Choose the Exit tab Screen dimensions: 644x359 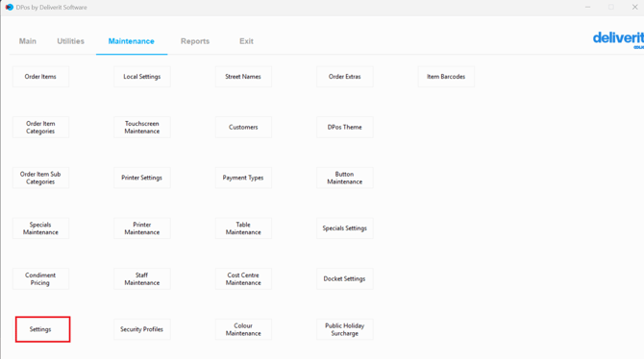tap(246, 41)
